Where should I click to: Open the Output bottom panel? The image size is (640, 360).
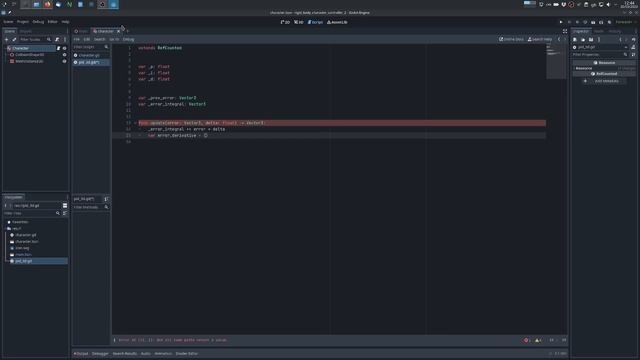(81, 353)
